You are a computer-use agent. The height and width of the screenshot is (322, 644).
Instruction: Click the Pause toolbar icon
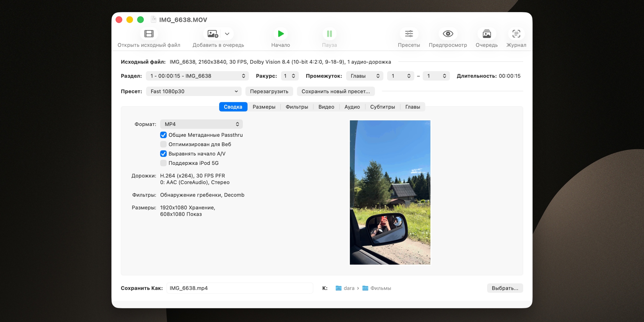tap(329, 34)
